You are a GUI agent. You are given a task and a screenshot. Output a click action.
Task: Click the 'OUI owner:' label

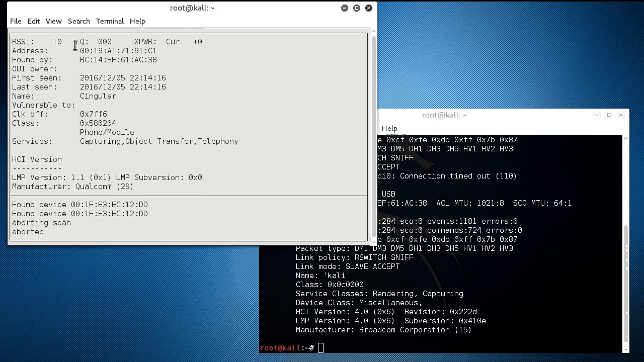pos(35,69)
